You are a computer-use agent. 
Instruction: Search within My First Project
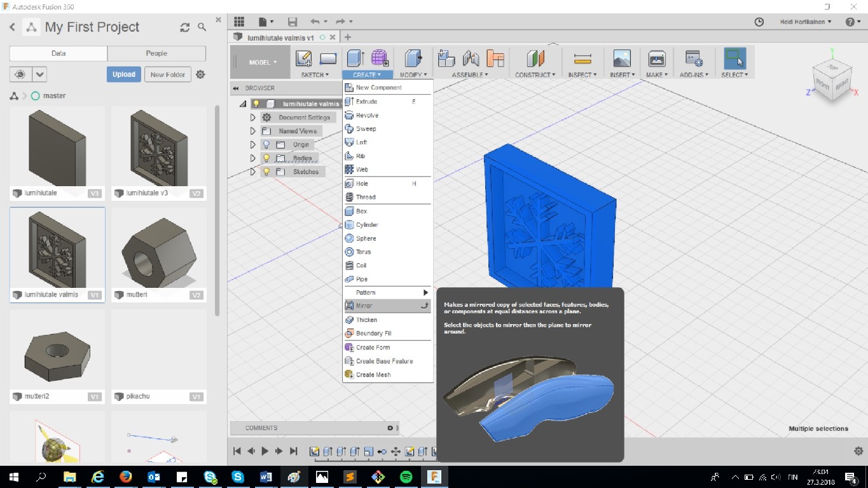[202, 27]
